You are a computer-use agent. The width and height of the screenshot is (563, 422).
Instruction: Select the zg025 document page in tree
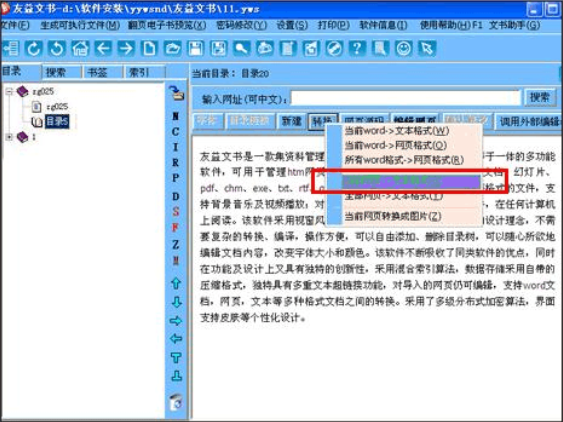click(50, 107)
